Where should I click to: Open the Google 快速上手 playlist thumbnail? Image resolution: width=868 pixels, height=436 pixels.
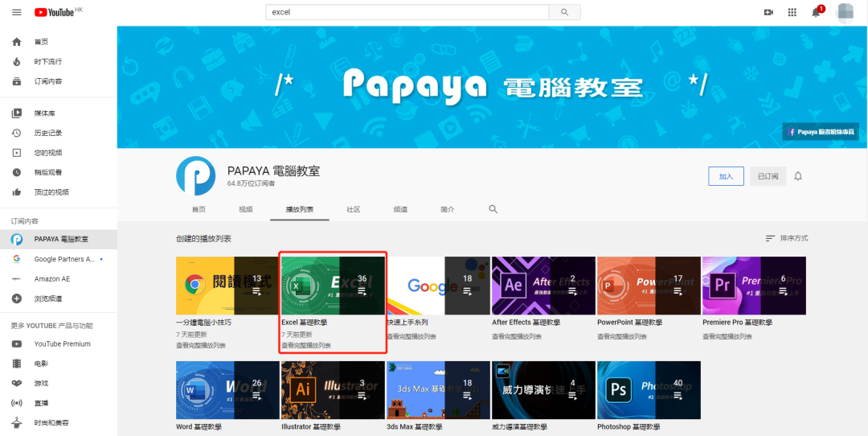click(439, 286)
